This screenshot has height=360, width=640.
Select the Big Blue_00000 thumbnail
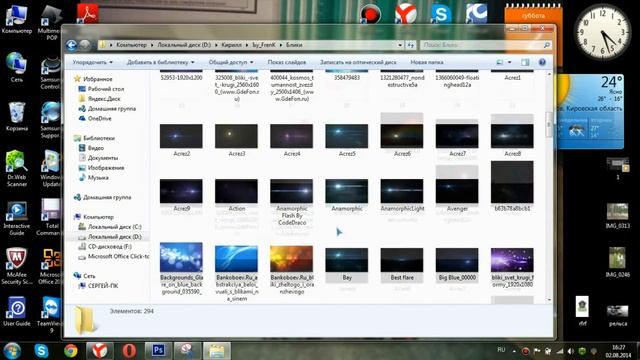(457, 260)
